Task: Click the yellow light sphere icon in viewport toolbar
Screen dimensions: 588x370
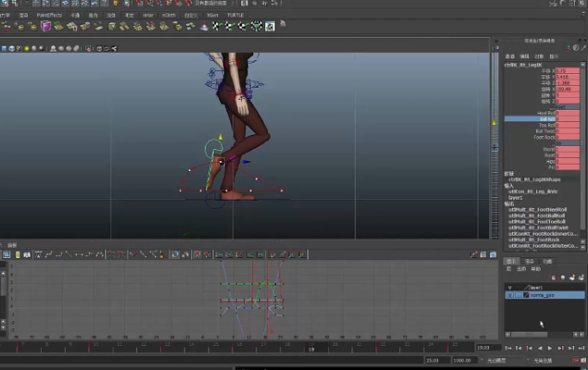Action: coord(26,48)
